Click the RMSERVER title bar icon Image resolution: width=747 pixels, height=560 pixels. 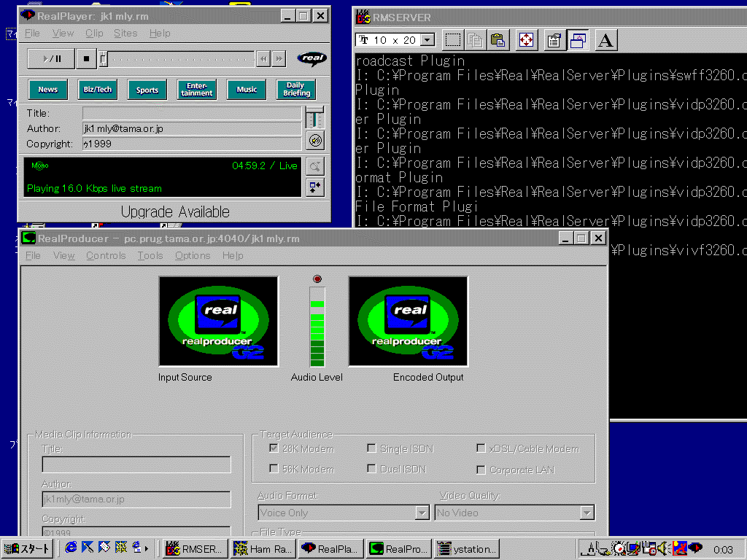coord(363,17)
